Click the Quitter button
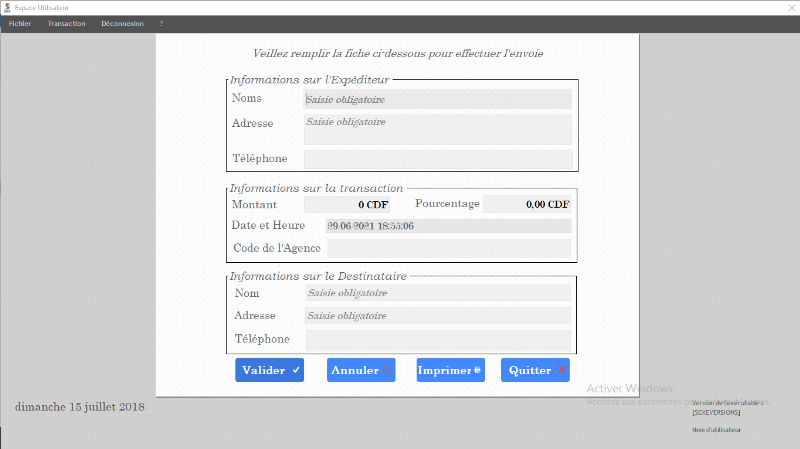The image size is (800, 449). point(535,370)
